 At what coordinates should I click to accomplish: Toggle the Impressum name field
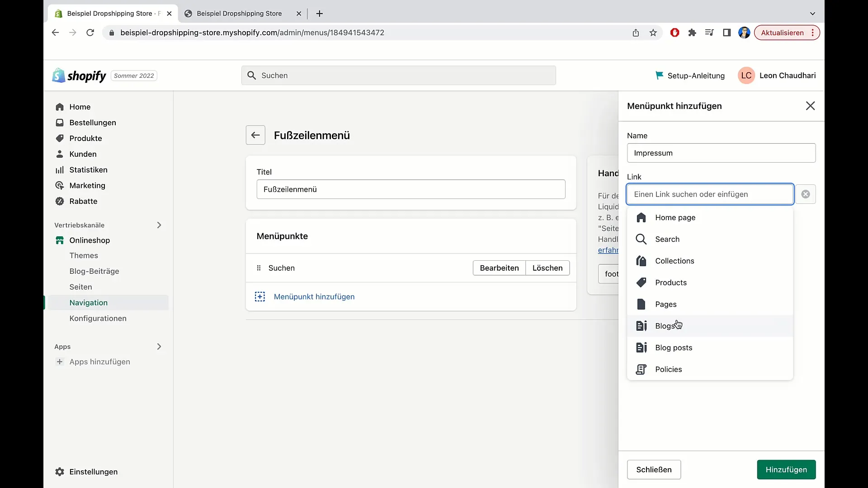[x=722, y=153]
